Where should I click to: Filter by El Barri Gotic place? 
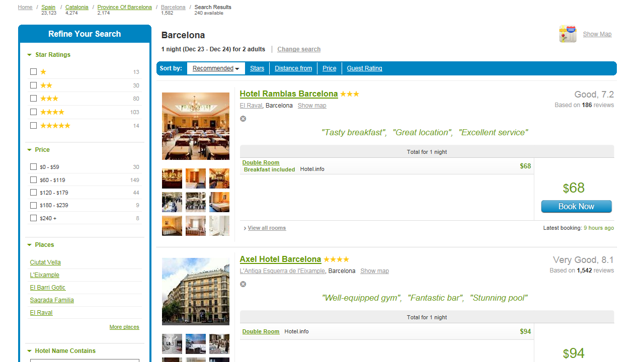[x=48, y=288]
